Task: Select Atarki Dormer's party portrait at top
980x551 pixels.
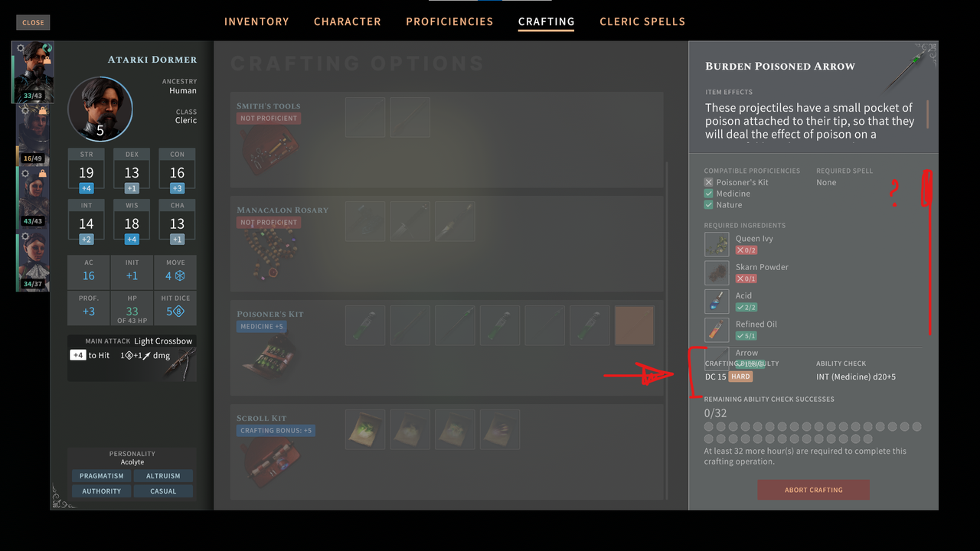Action: pyautogui.click(x=33, y=72)
